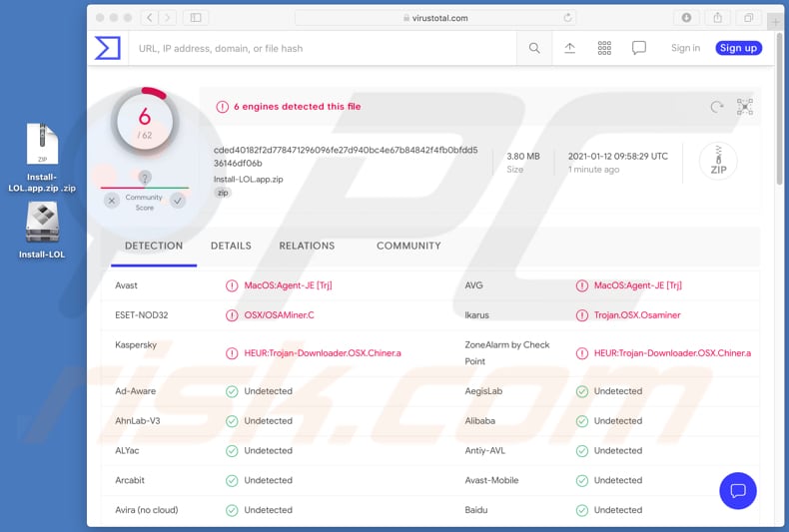Click the 2021-01-12 09:58:29 UTC timestamp

pyautogui.click(x=618, y=157)
